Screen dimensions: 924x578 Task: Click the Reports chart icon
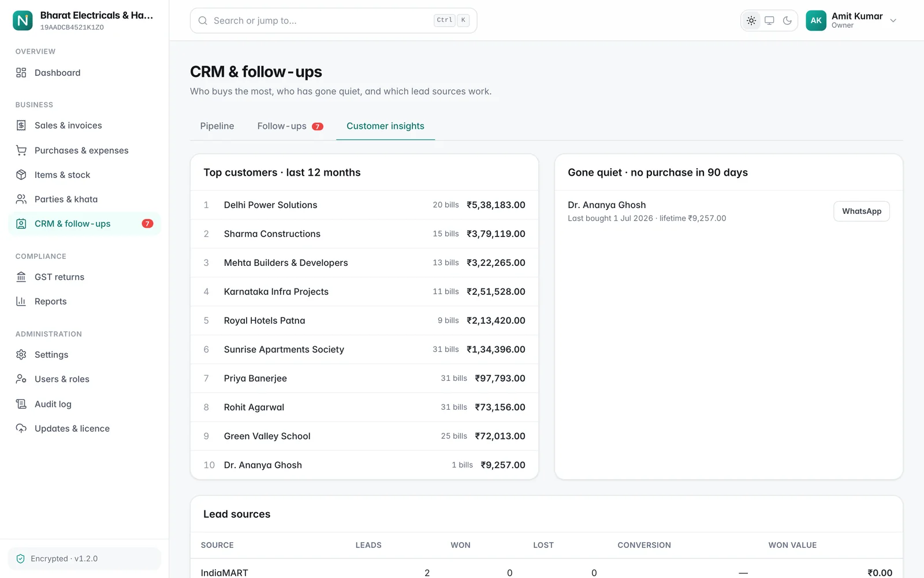21,301
